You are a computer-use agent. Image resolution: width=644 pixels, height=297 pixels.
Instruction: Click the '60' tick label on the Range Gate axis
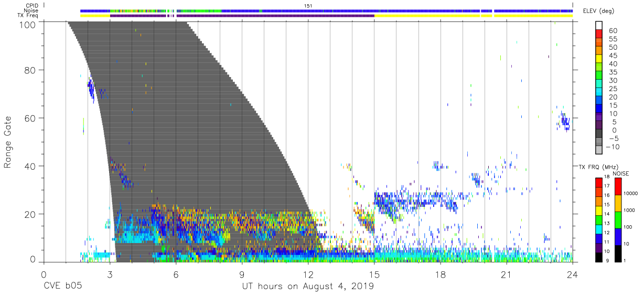[30, 118]
